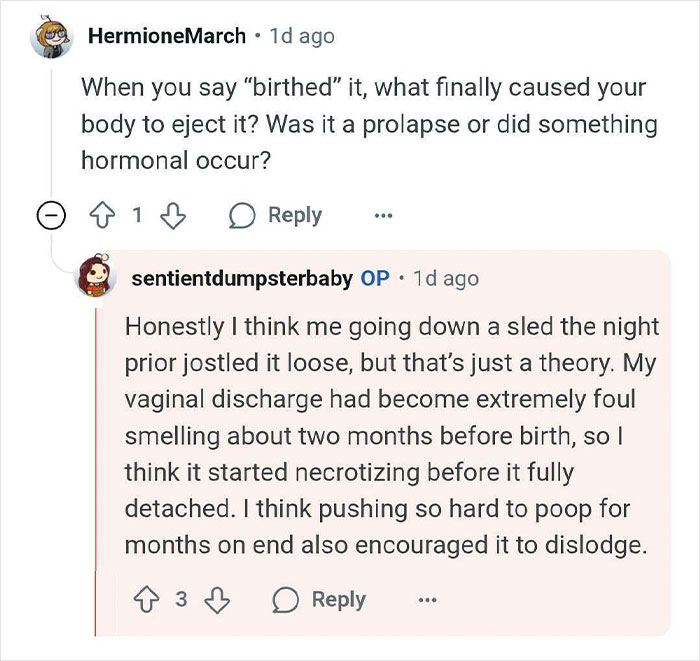
Task: Click vote count on sentientdumpsterbaby's reply
Action: click(x=181, y=599)
